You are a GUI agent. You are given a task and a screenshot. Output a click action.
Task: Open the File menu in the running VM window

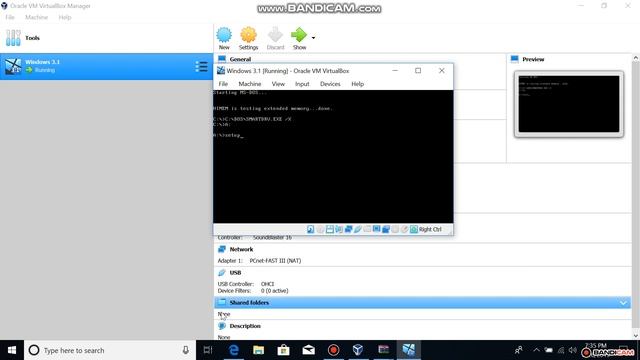point(223,84)
